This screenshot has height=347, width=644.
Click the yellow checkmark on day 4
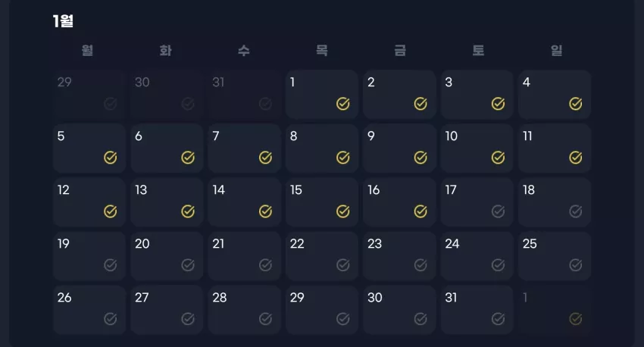(575, 104)
